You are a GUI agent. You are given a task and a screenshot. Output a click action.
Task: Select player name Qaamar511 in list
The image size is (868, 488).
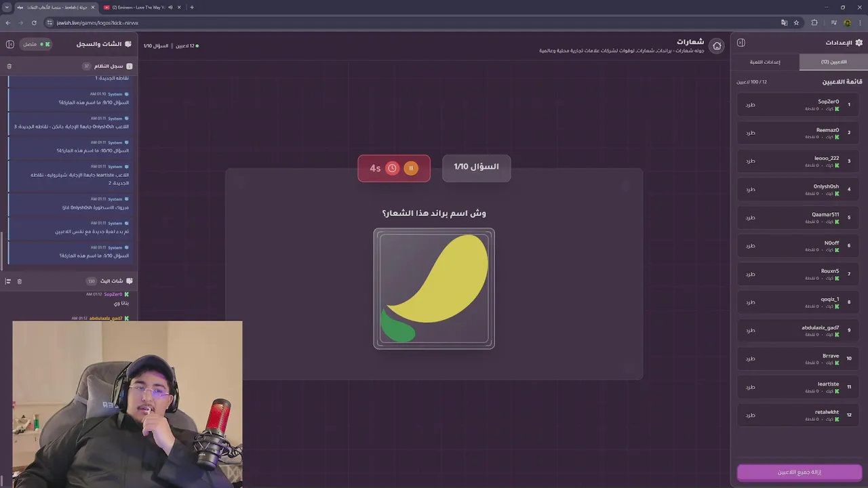[x=825, y=215]
